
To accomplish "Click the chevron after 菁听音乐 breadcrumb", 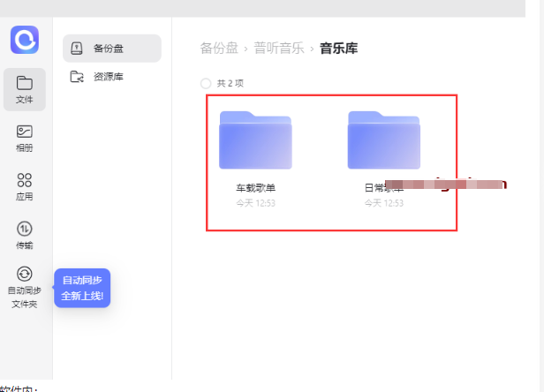I will tap(312, 48).
